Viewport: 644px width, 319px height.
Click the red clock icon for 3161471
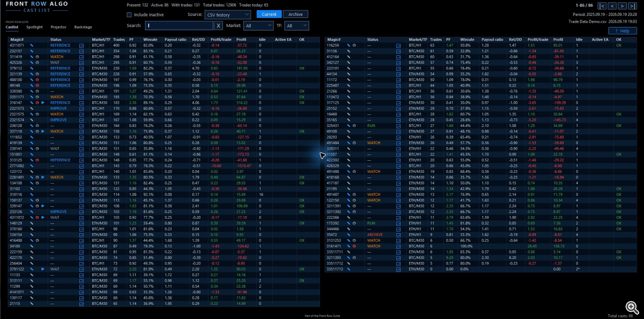[355, 246]
